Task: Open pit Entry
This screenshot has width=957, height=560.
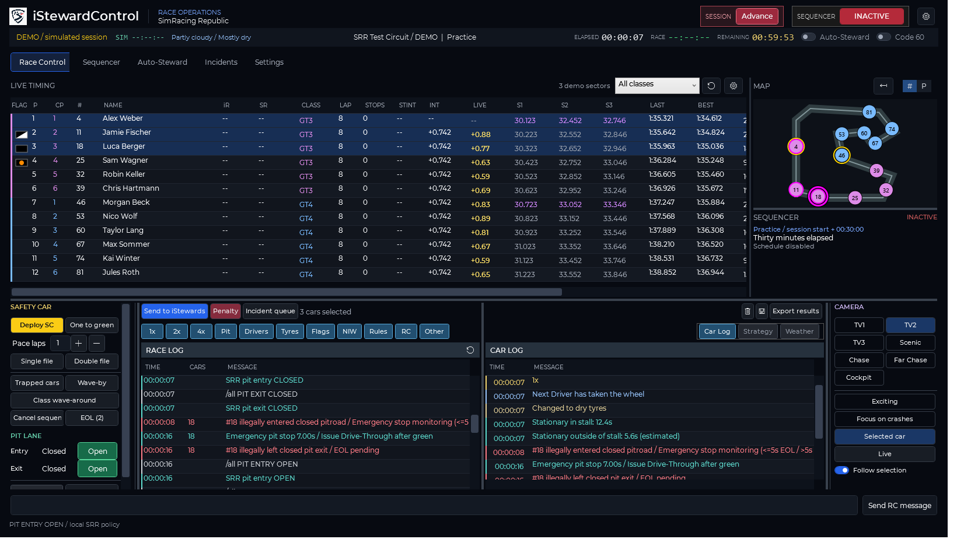Action: coord(97,451)
